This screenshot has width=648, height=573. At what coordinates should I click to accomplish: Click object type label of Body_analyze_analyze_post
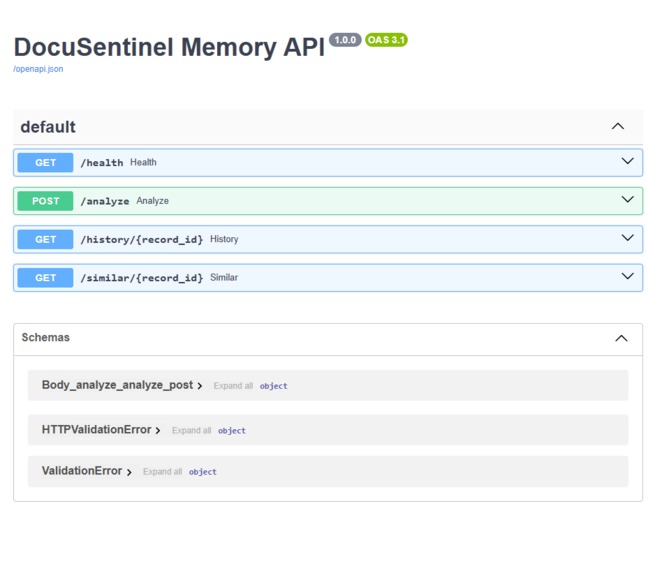(273, 386)
